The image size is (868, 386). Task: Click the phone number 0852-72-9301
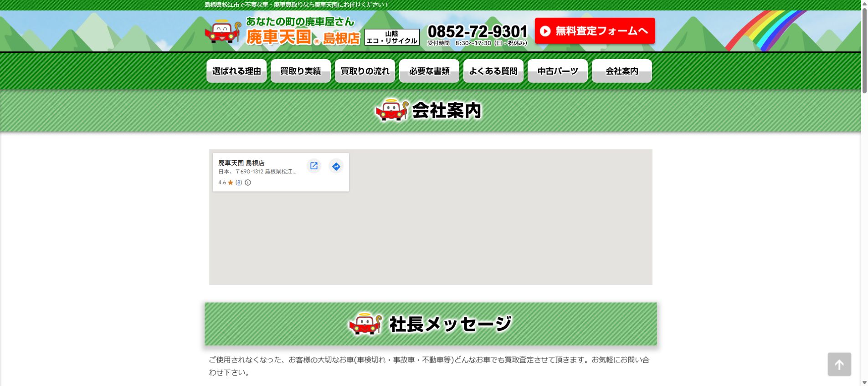pyautogui.click(x=477, y=31)
